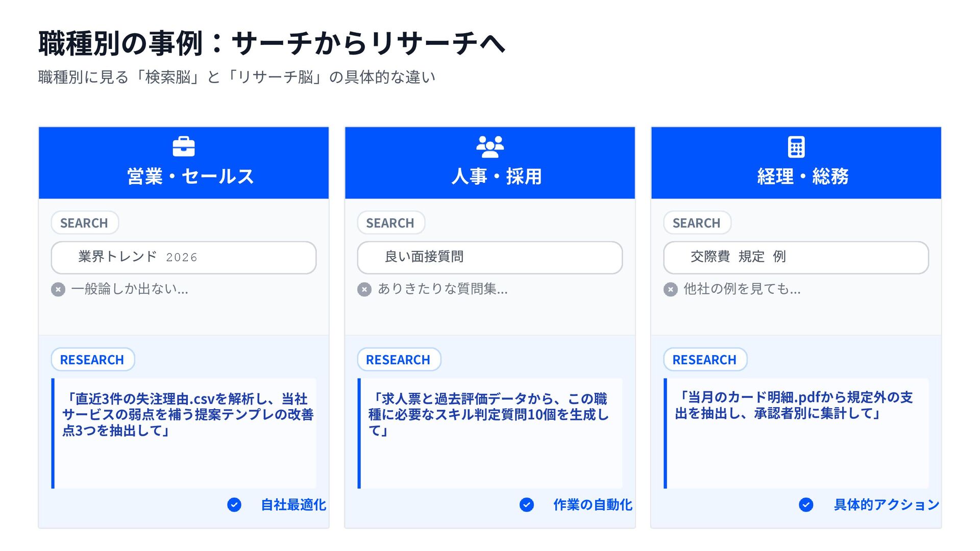Click the 失注理由.csv research prompt text

tap(187, 414)
